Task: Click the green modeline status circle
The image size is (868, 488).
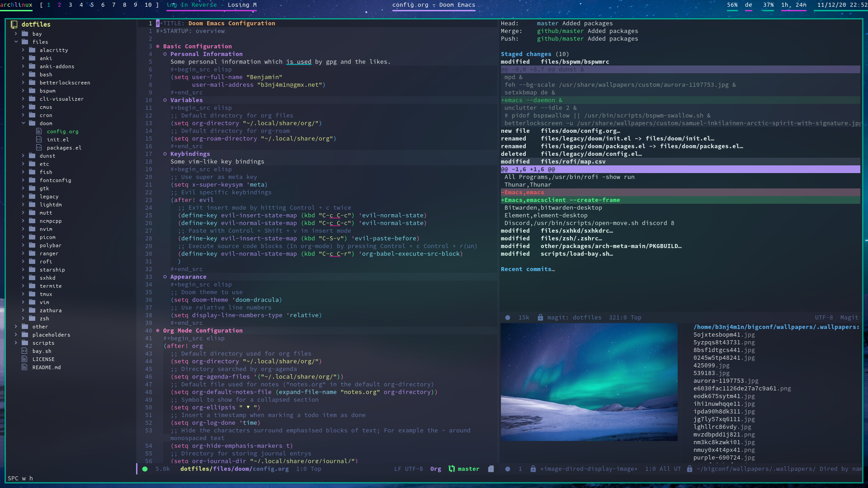Action: coord(145,469)
